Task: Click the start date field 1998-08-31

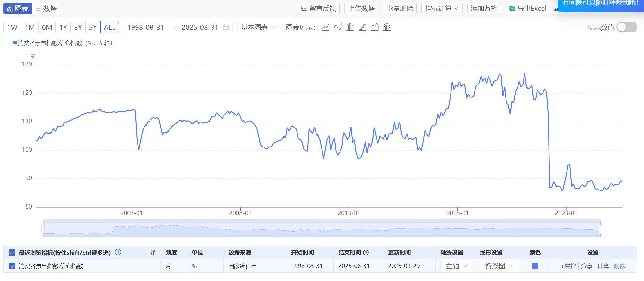Action: [145, 27]
